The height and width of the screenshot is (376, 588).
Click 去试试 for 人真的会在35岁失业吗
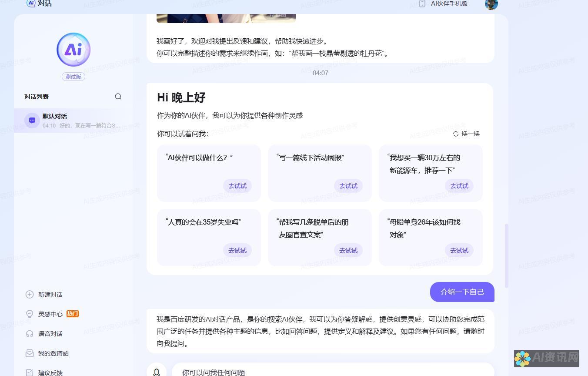(237, 250)
